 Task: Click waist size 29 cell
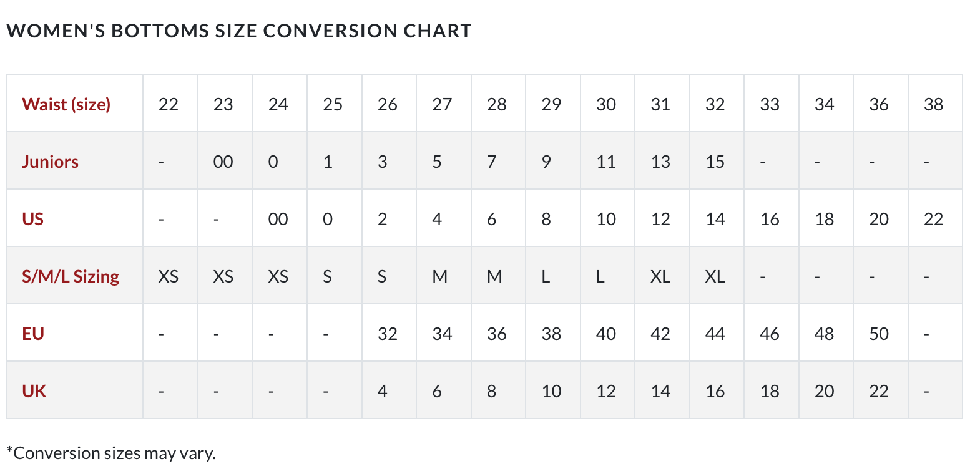click(x=553, y=104)
